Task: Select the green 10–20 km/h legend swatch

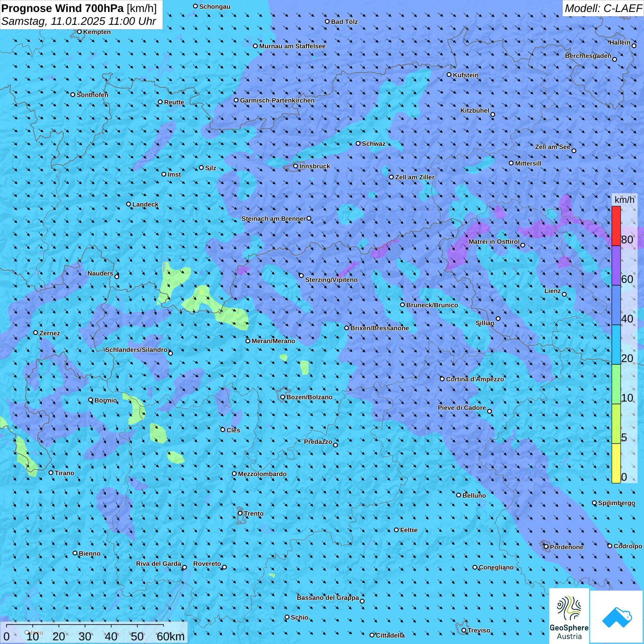Action: [616, 384]
